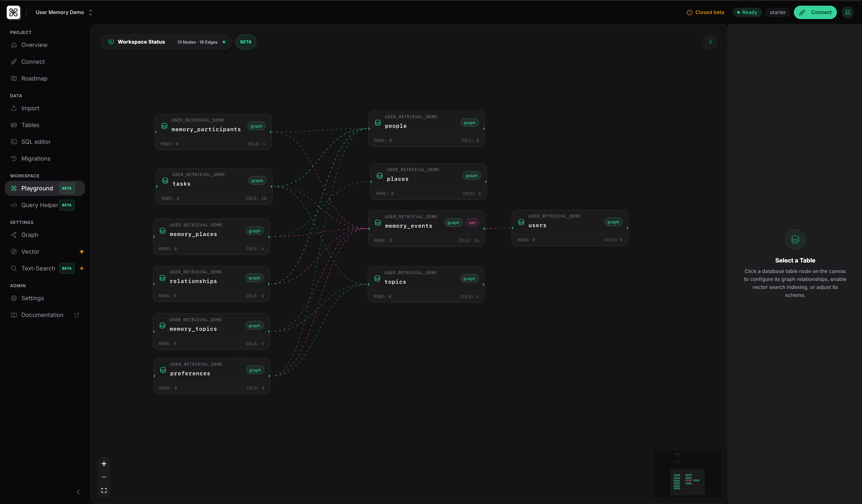Open the User Memory Demo project switcher
Screen dimensions: 862x504
coord(64,12)
